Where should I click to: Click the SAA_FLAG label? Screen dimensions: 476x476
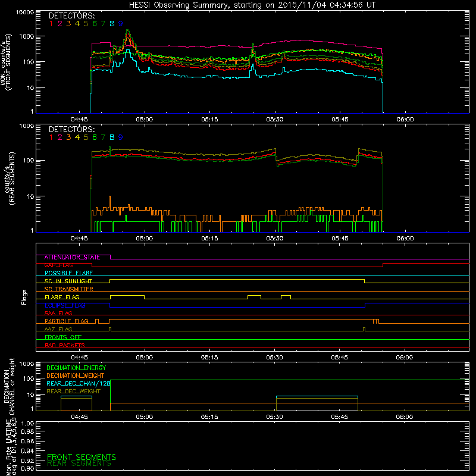tap(58, 314)
